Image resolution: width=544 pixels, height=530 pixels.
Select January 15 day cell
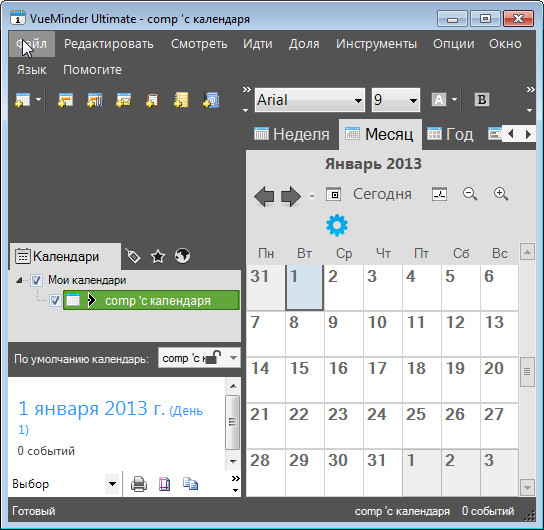click(305, 380)
